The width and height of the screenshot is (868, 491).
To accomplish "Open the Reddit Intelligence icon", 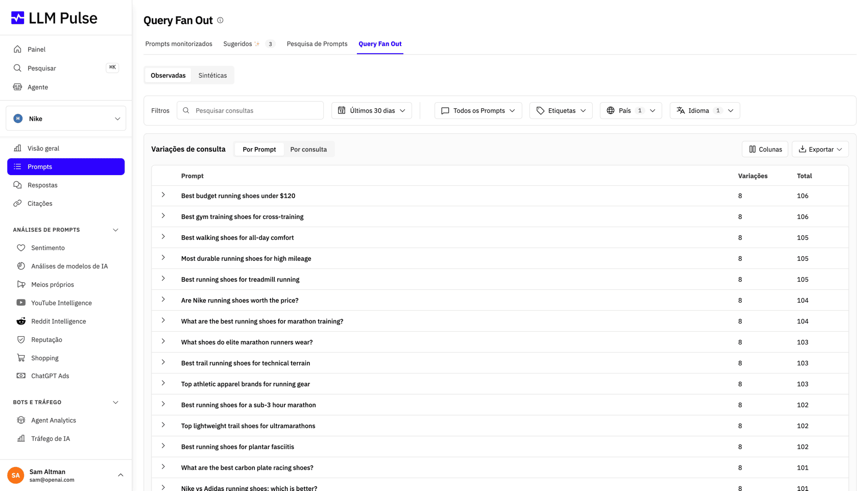I will [x=21, y=322].
